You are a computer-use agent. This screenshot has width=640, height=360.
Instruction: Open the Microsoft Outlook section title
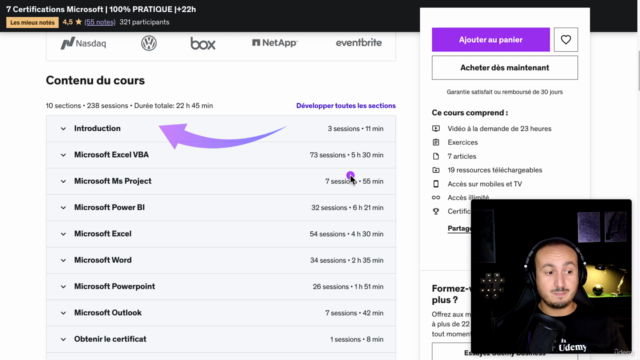[108, 313]
